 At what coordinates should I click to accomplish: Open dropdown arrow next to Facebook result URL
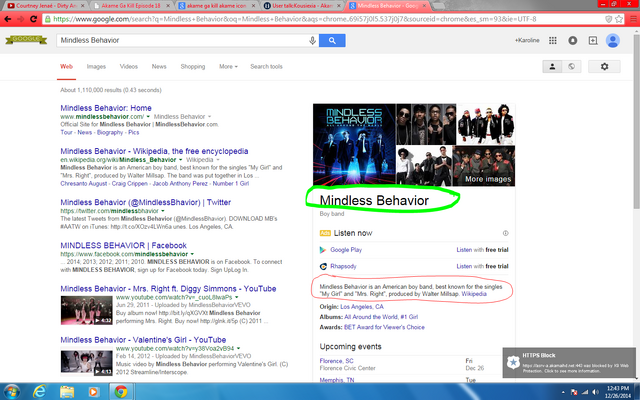click(x=192, y=254)
